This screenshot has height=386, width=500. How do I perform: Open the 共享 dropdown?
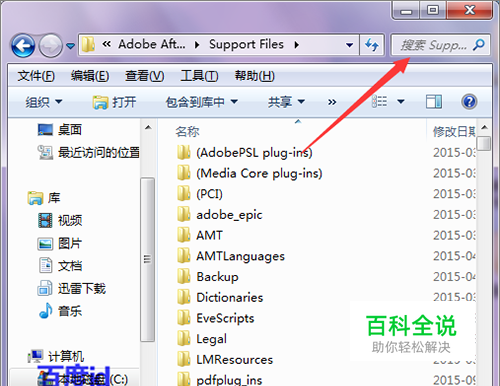click(x=286, y=102)
